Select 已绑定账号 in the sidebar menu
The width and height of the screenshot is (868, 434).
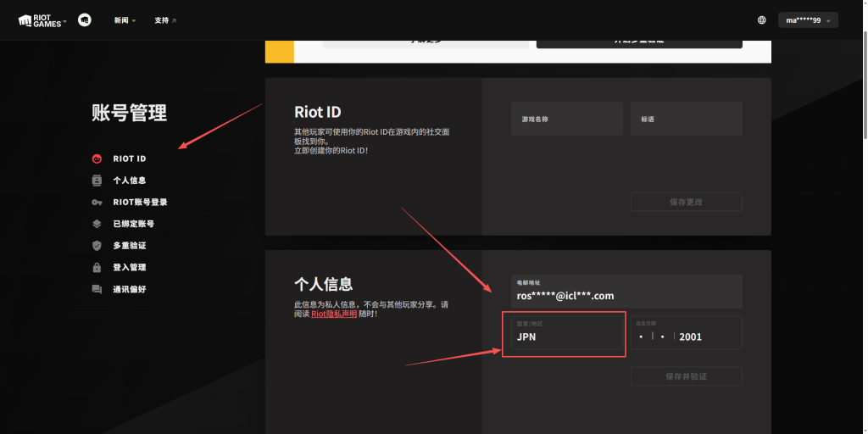(133, 224)
